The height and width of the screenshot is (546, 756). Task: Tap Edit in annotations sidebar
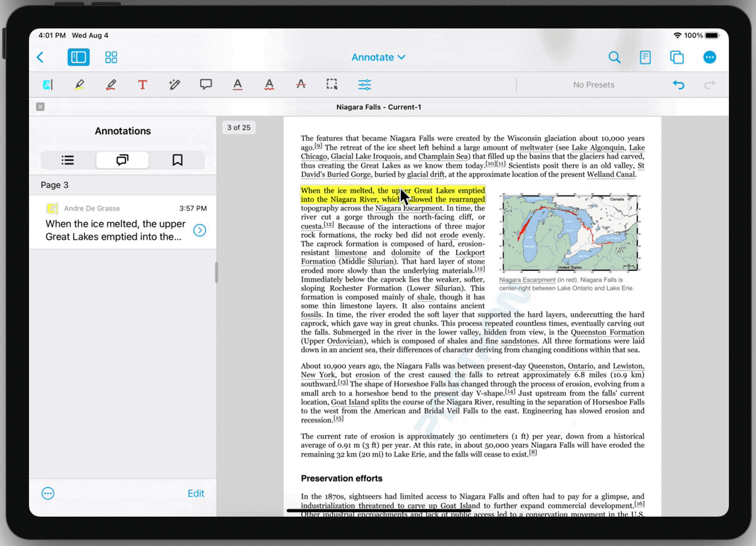196,493
